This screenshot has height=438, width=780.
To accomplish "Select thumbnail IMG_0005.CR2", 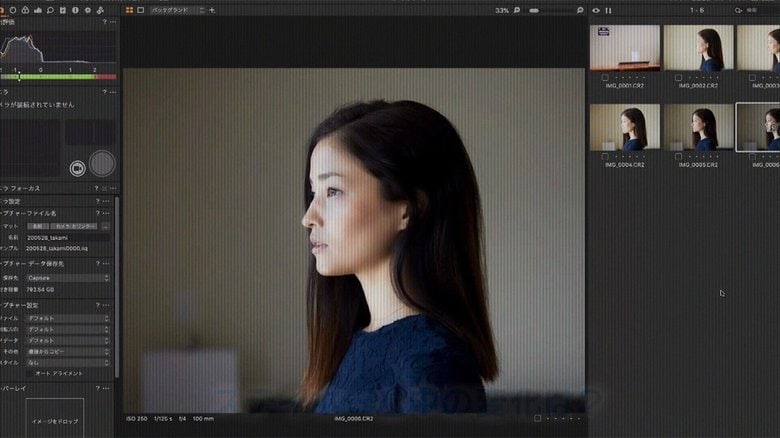I will 698,127.
